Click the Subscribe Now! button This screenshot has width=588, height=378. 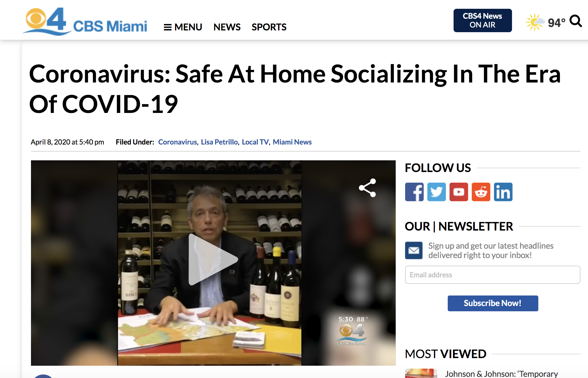coord(493,303)
